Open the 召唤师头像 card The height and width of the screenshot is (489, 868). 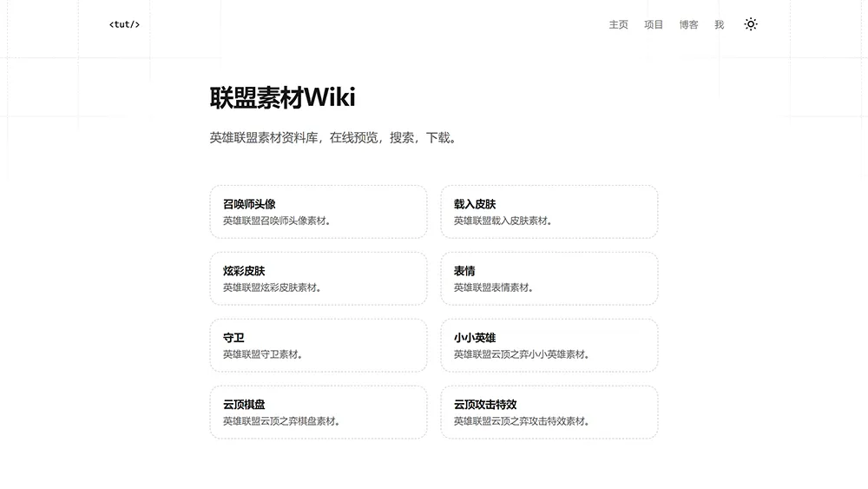click(318, 211)
